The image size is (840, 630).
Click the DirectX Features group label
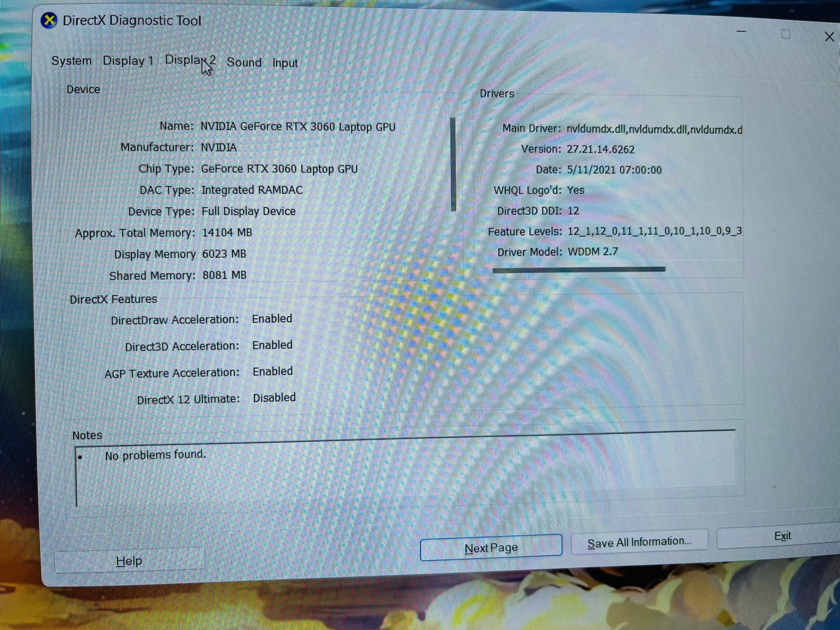pyautogui.click(x=113, y=299)
